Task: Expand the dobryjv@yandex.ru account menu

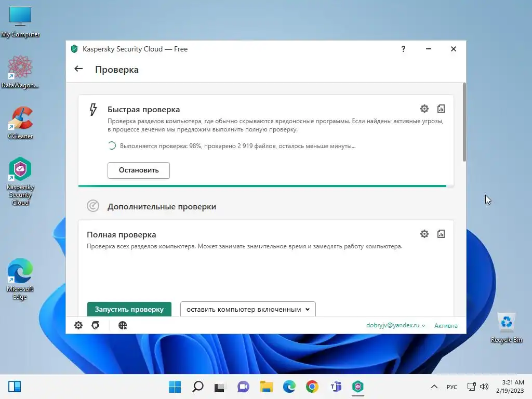Action: [x=395, y=325]
